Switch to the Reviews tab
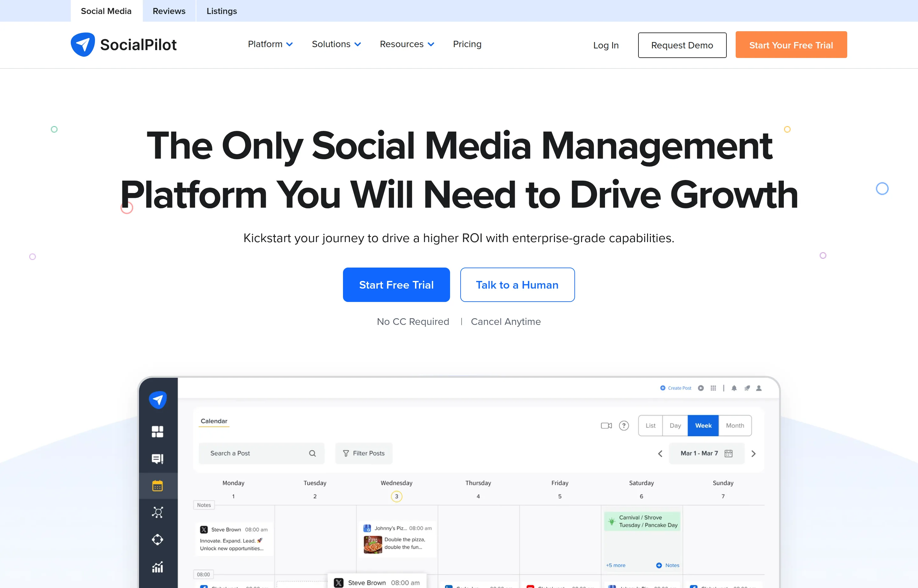 169,11
